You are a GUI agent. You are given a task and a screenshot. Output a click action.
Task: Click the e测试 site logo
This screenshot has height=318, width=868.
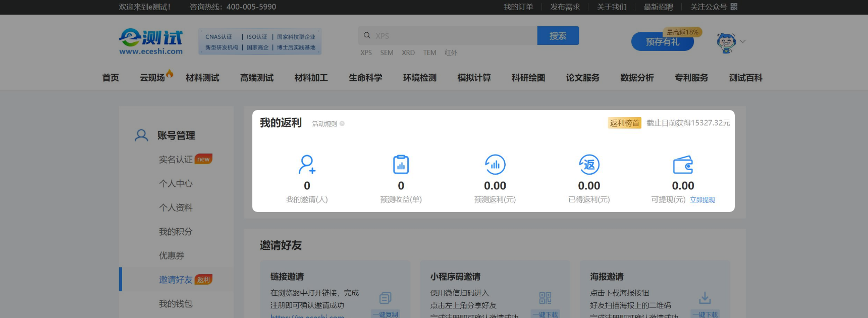coord(151,41)
